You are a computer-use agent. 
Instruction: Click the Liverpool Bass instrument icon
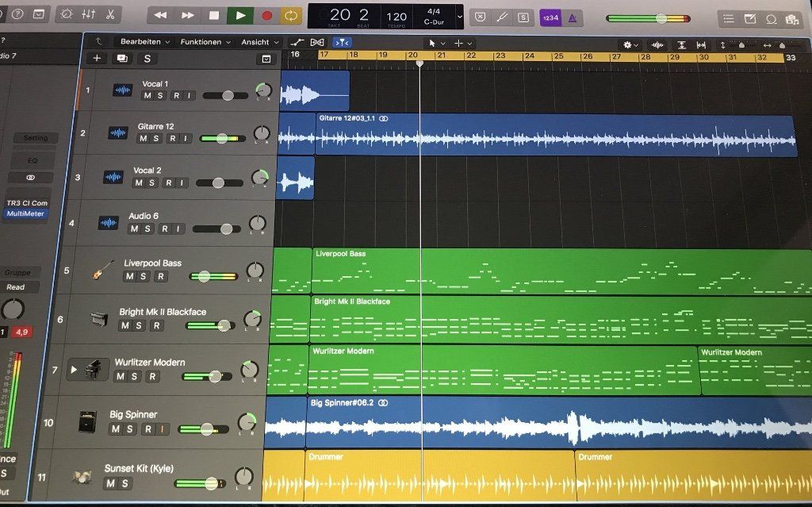coord(100,271)
